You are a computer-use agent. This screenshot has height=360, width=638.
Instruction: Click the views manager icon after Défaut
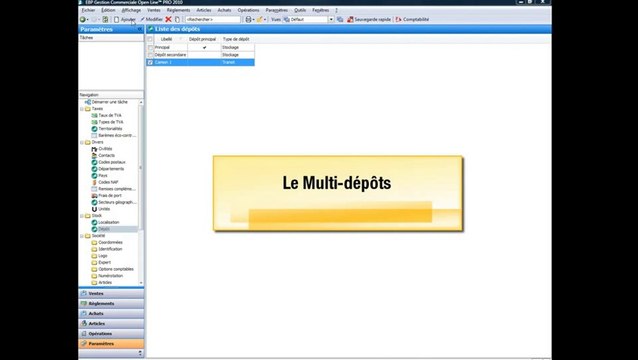[340, 20]
